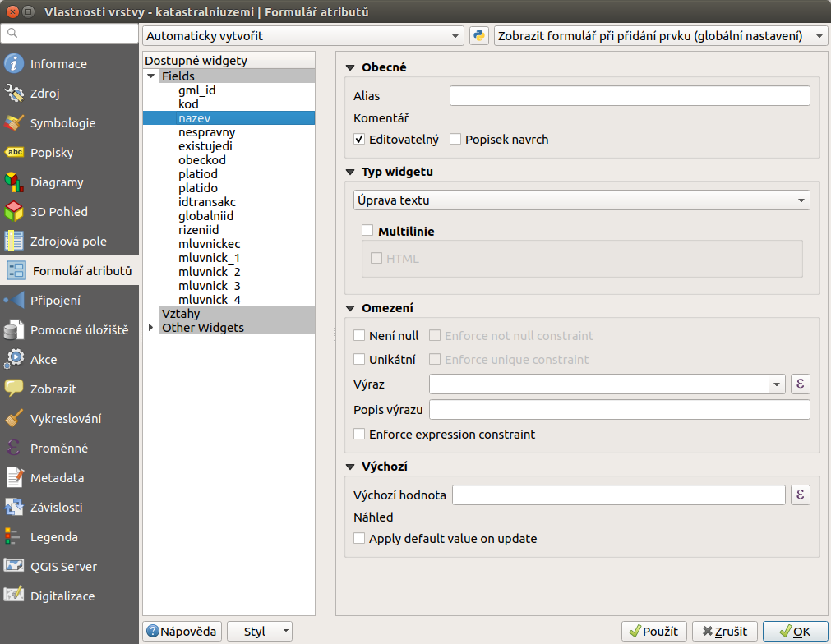Open the Vykreslování brush icon
The image size is (831, 644).
tap(14, 418)
